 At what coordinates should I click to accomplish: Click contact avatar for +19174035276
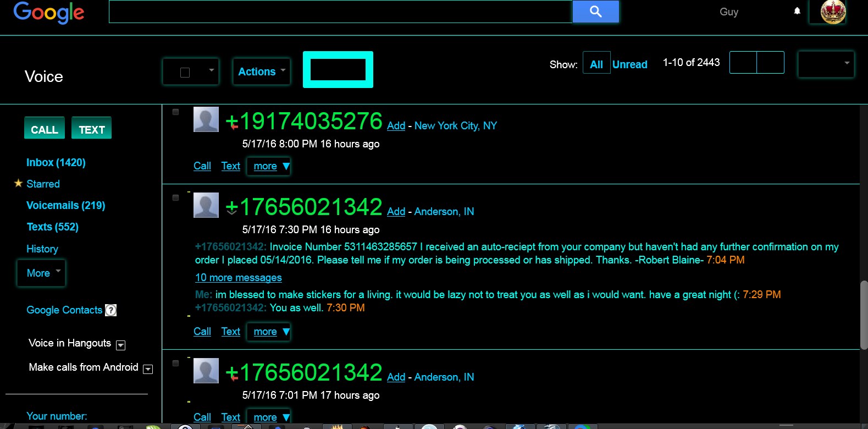pyautogui.click(x=206, y=119)
